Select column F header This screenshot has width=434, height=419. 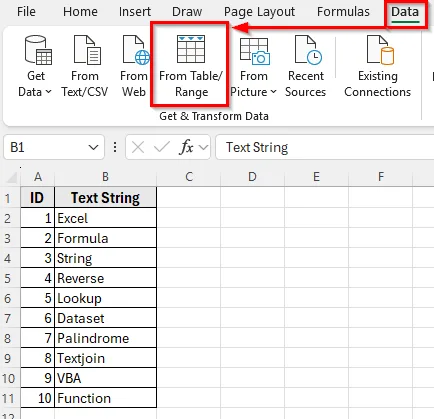coord(380,177)
